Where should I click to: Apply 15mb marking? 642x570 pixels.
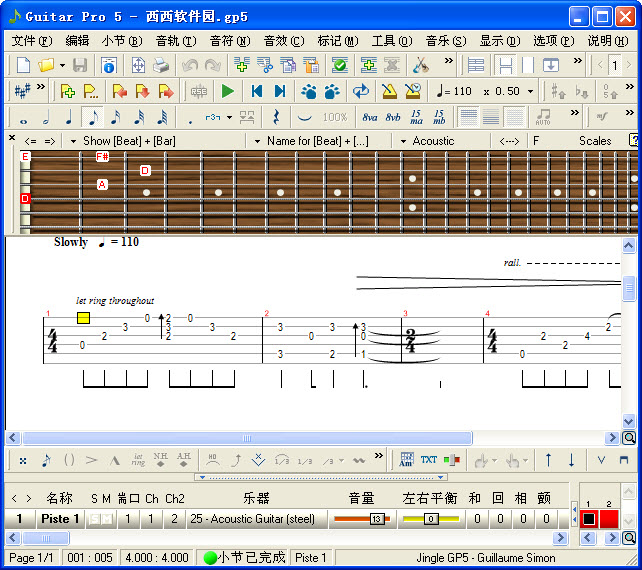[x=439, y=117]
